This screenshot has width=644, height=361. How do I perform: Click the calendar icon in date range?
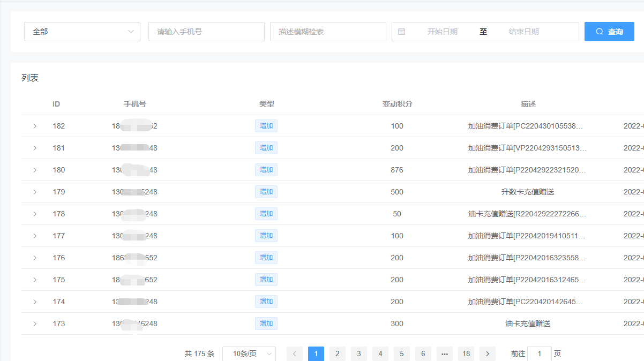pos(401,32)
